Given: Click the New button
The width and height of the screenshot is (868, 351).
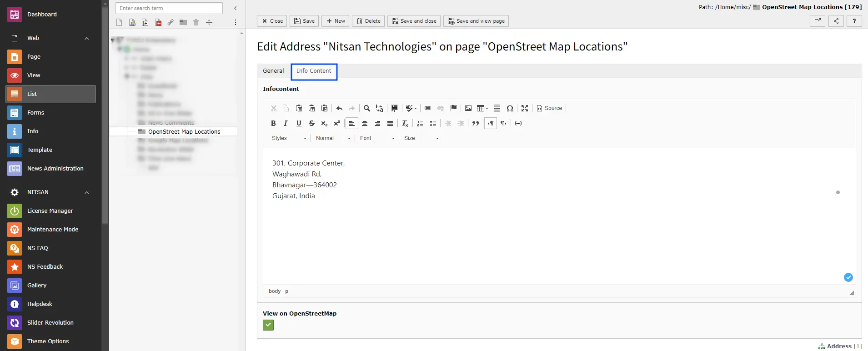Looking at the screenshot, I should pyautogui.click(x=336, y=21).
